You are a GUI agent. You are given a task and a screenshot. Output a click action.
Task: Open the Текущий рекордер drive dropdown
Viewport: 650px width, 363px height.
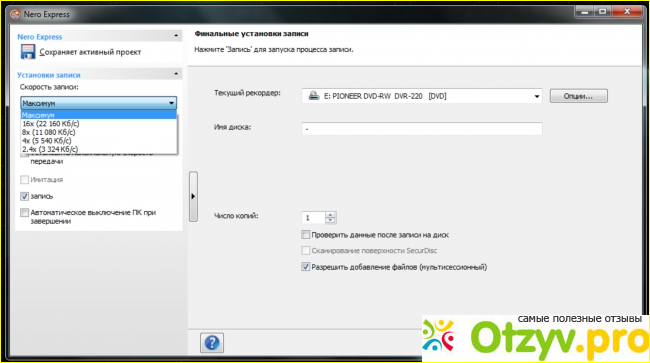tap(536, 96)
